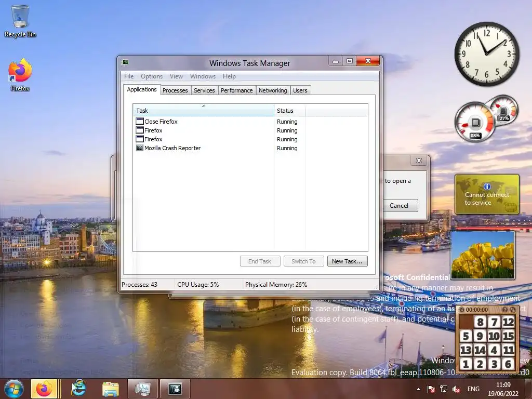Screen dimensions: 532x399
Task: Click the muted volume tray icon
Action: (x=456, y=389)
